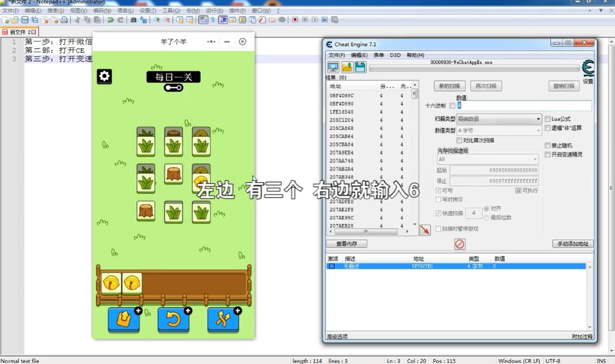Tick the 对比首次扫描 checkbox

pos(459,140)
